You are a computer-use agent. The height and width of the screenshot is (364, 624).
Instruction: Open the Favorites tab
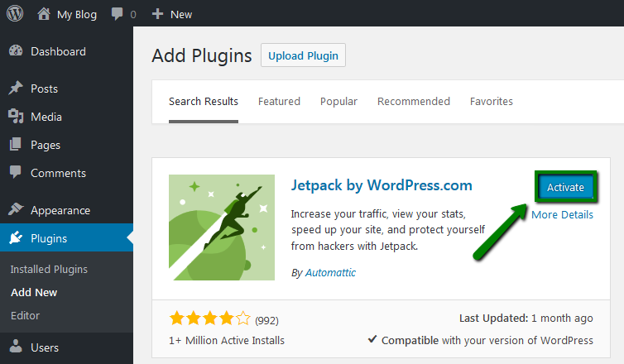(x=491, y=102)
